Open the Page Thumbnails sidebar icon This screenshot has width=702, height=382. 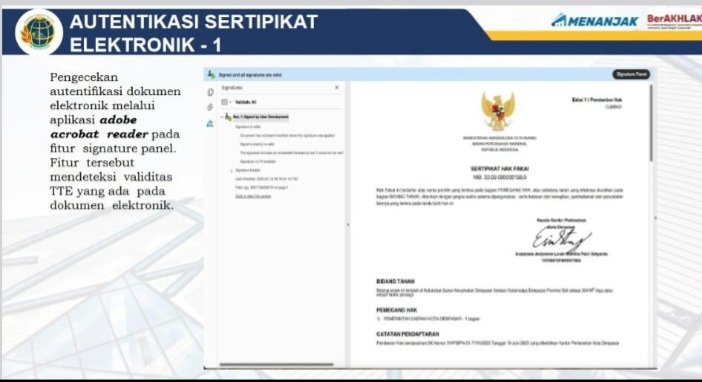pos(210,92)
